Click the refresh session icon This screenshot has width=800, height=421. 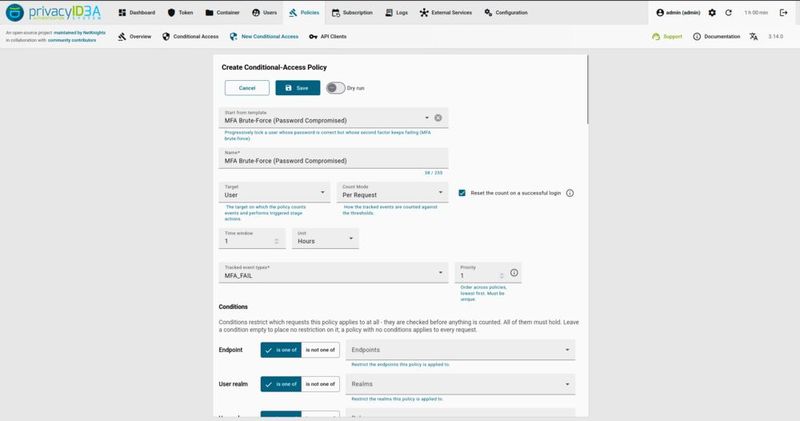click(729, 13)
